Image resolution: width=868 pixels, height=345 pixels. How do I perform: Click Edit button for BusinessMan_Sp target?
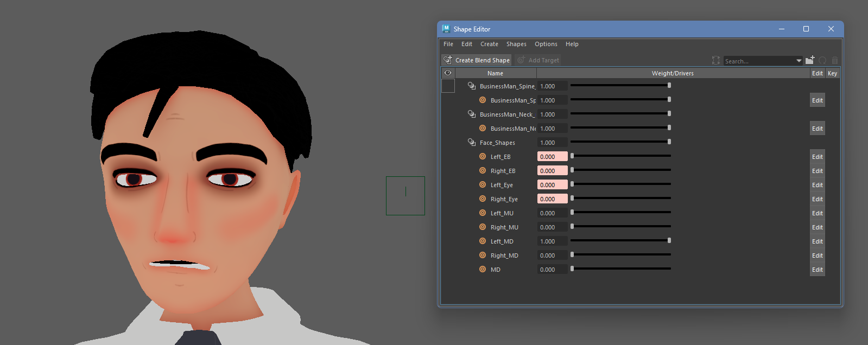pyautogui.click(x=818, y=100)
